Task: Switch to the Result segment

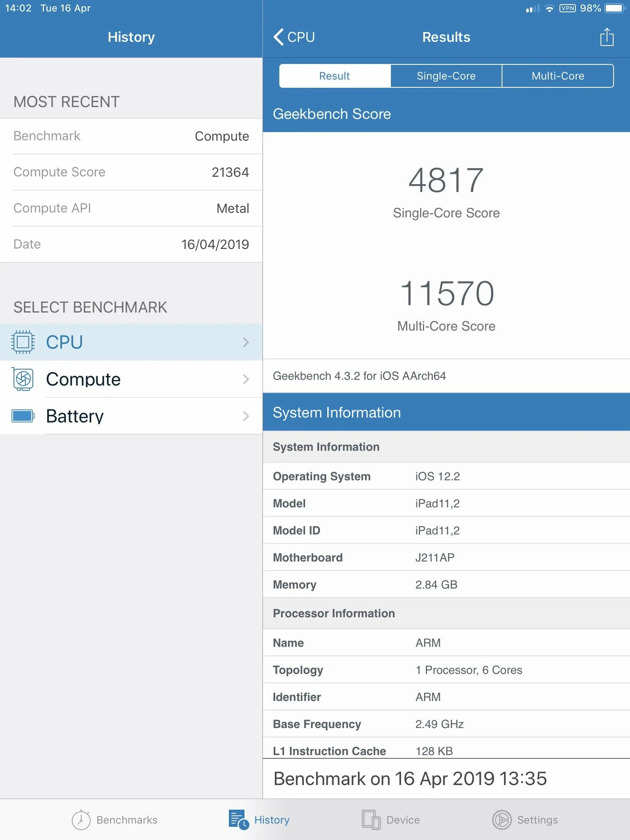Action: click(x=335, y=76)
